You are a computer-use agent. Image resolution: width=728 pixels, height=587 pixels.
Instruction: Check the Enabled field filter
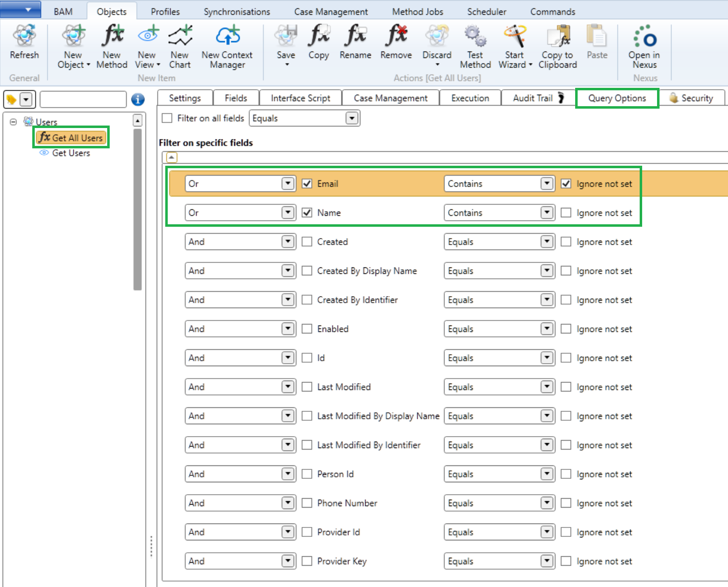point(307,328)
